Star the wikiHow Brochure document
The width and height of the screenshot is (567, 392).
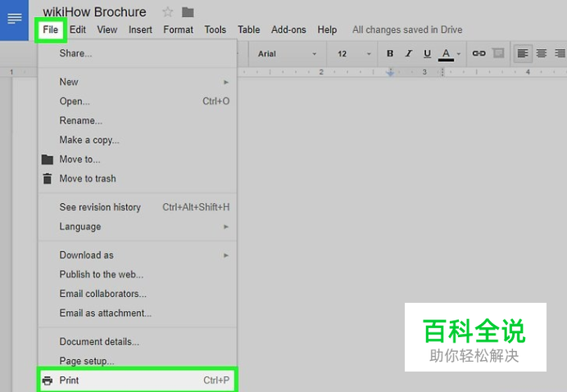pyautogui.click(x=167, y=12)
